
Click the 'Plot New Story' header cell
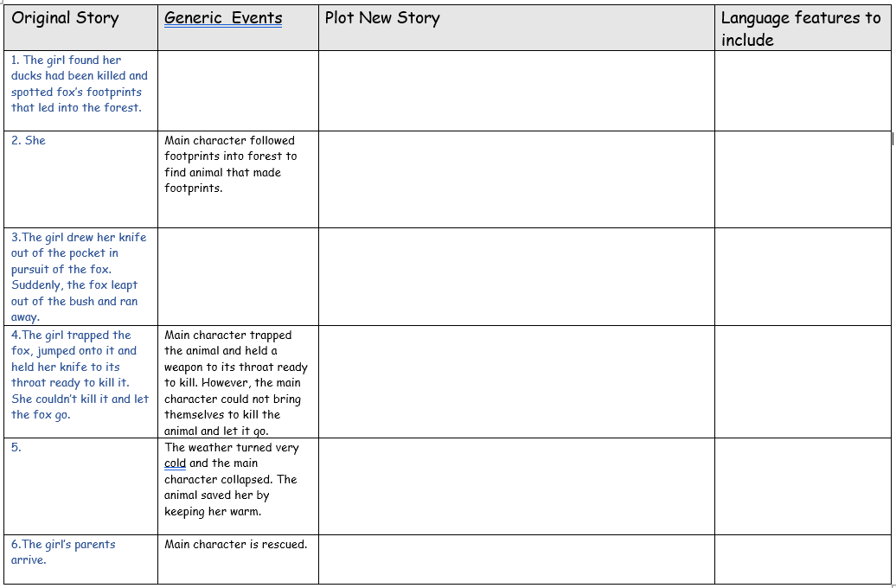[x=382, y=18]
